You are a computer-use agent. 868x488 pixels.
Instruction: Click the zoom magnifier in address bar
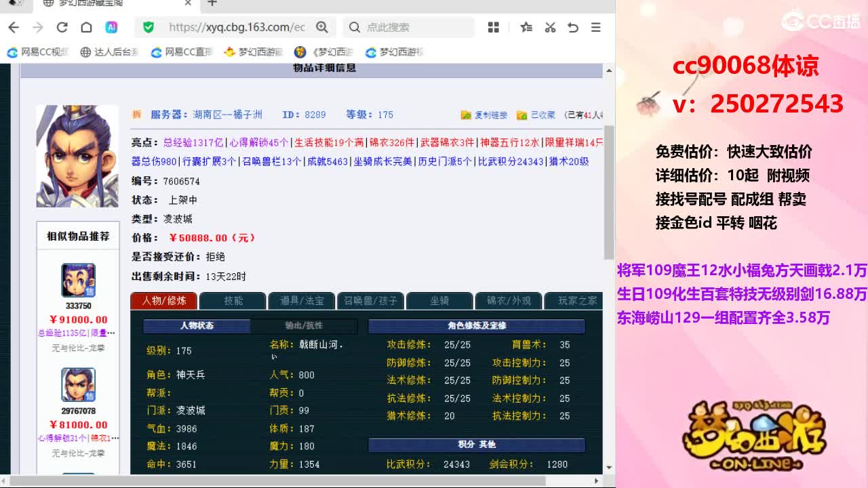[322, 27]
